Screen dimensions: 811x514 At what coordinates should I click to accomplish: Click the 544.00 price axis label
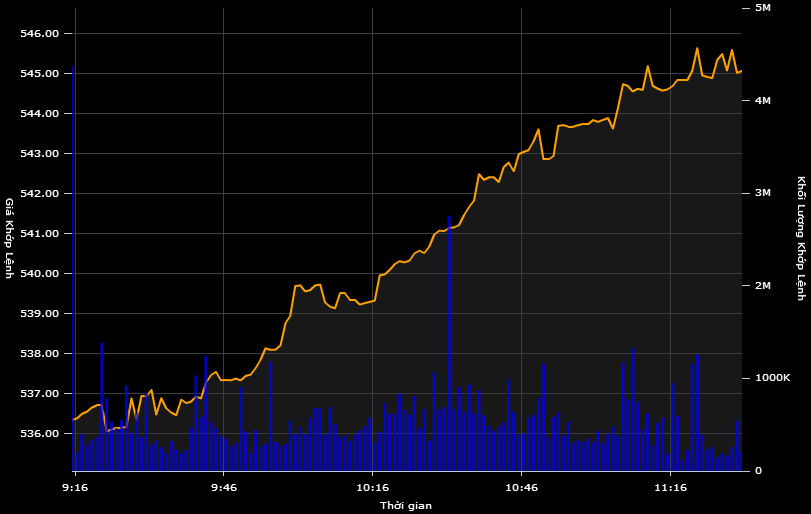click(40, 114)
